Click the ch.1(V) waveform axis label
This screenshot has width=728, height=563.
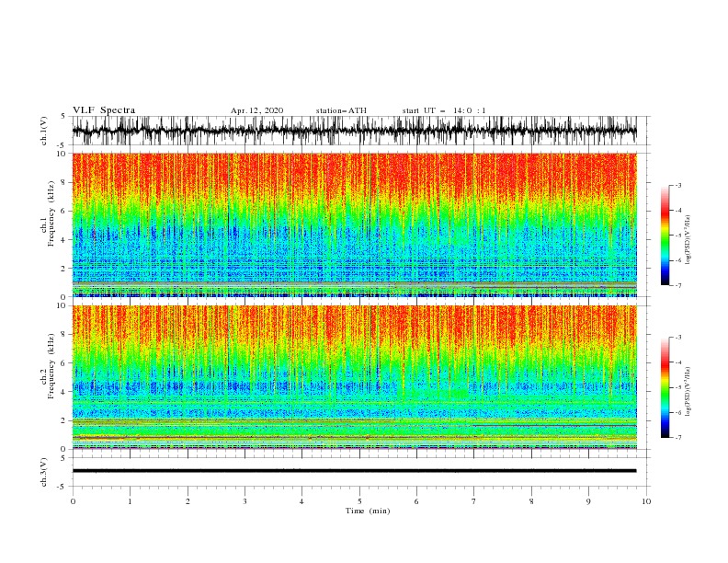(44, 131)
